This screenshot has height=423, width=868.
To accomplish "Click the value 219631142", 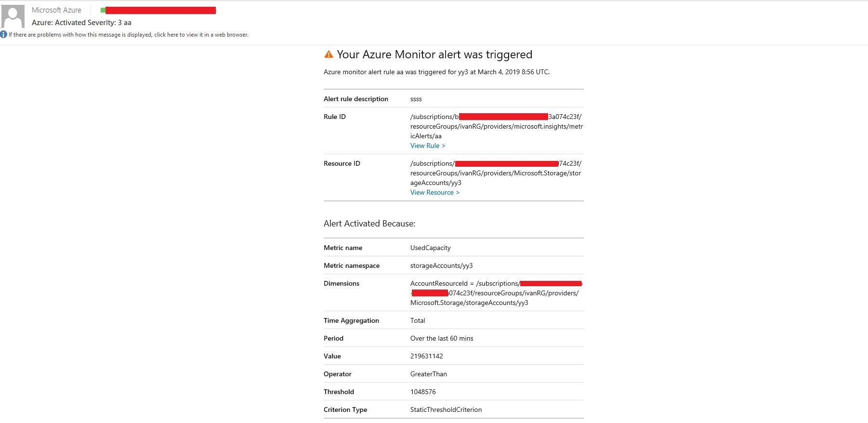I will tap(426, 356).
